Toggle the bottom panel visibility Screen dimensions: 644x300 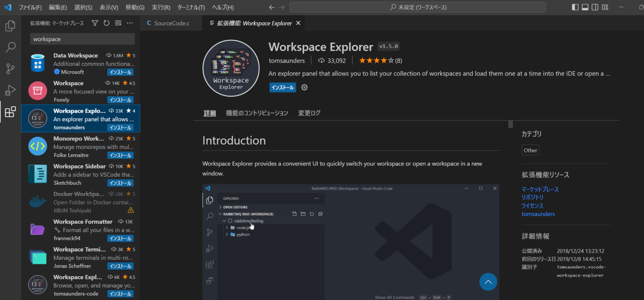[x=584, y=7]
